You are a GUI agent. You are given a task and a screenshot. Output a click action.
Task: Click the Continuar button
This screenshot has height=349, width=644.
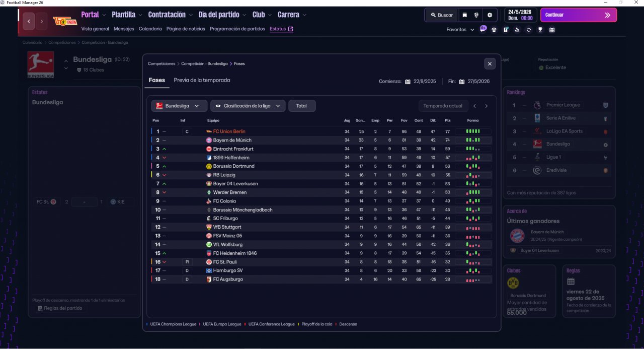click(579, 15)
